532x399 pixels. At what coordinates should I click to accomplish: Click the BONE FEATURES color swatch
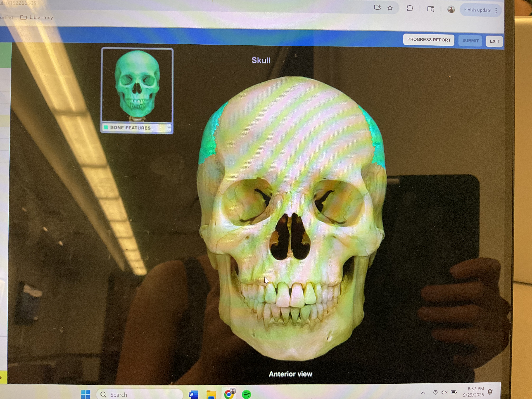106,127
